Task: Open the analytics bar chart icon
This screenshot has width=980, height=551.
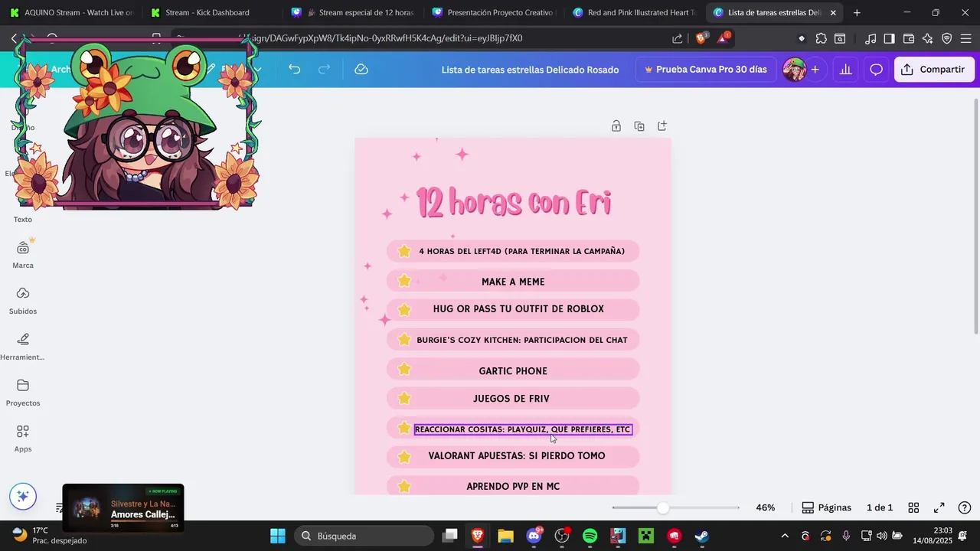Action: pyautogui.click(x=845, y=69)
